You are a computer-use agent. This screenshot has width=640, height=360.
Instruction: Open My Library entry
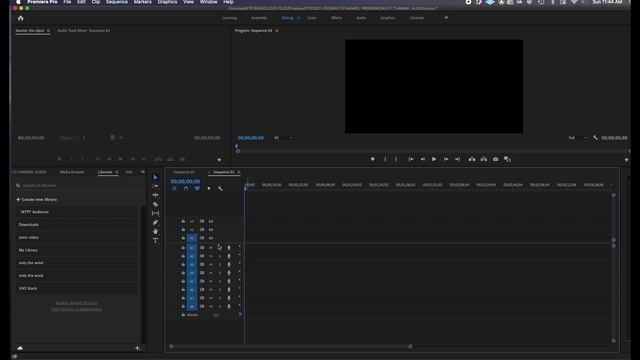[x=76, y=250]
